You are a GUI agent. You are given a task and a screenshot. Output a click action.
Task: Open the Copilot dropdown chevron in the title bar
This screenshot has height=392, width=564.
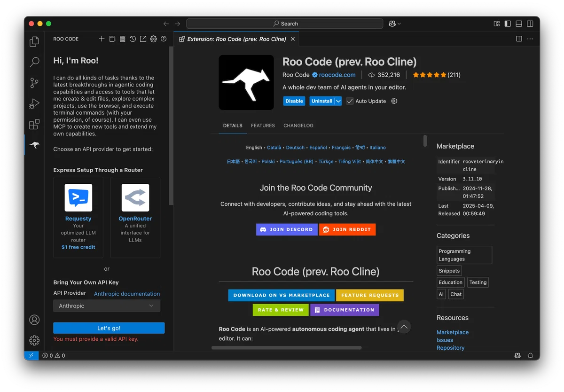click(x=399, y=24)
